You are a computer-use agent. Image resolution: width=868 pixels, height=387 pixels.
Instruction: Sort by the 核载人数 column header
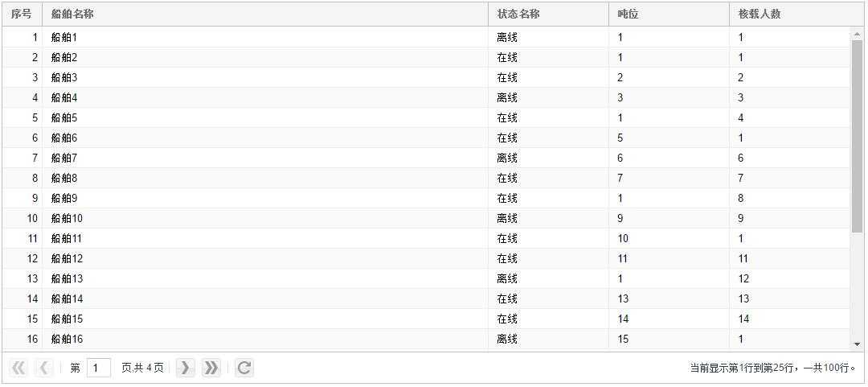click(796, 14)
